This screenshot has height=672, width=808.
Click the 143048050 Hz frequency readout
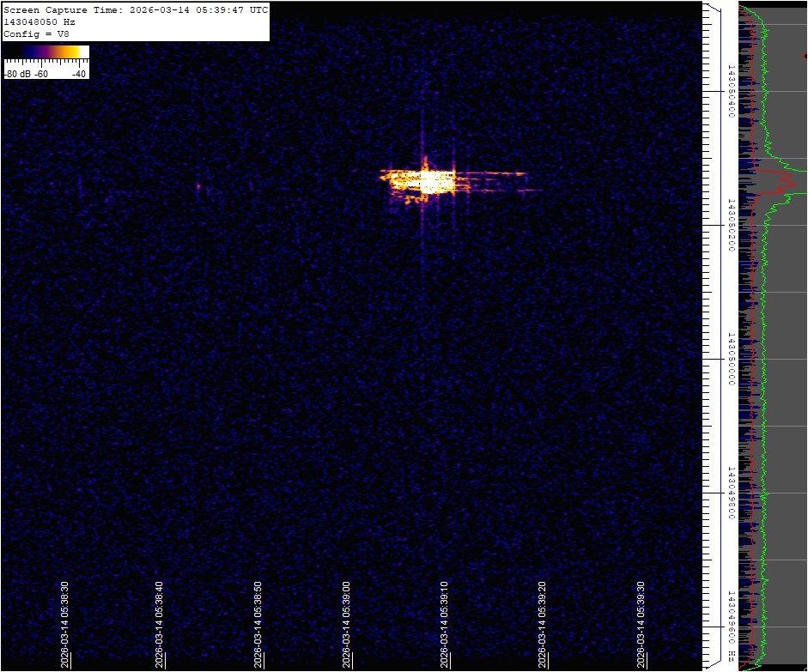coord(41,22)
